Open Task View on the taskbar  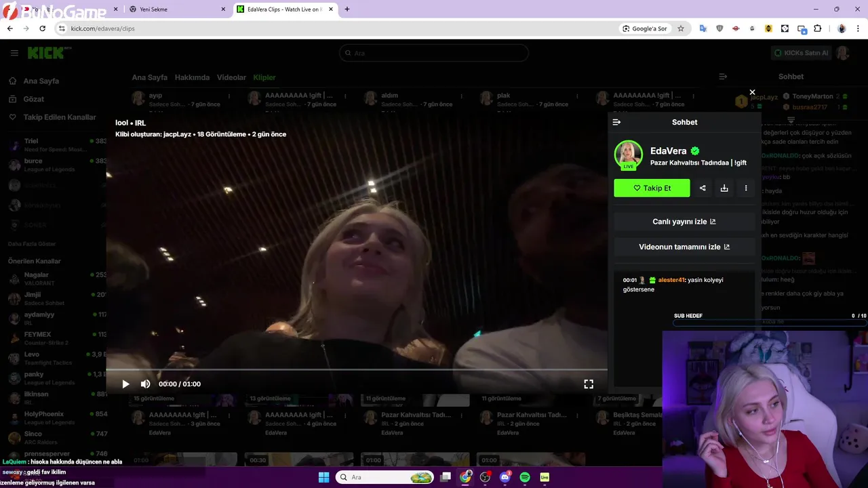446,477
